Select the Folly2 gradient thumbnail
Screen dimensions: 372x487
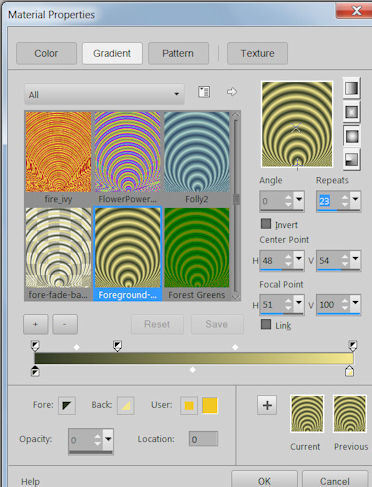(197, 152)
